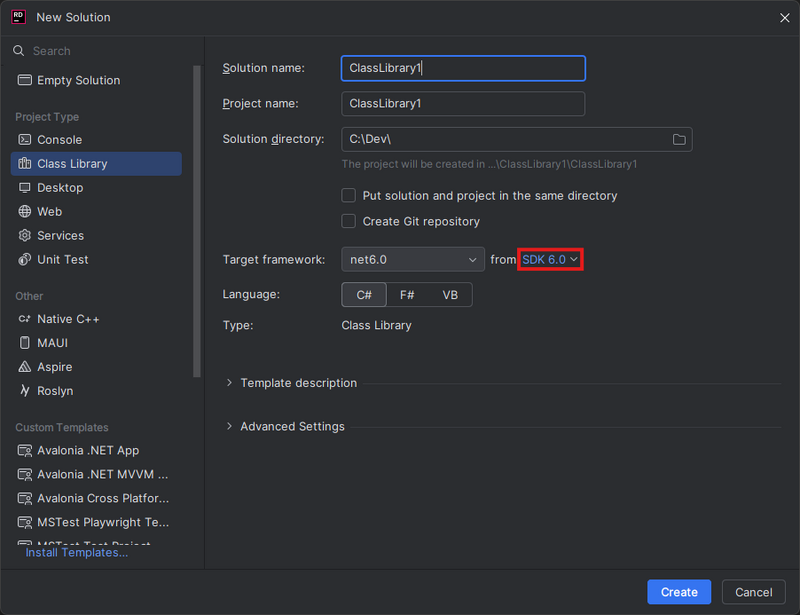The height and width of the screenshot is (615, 800).
Task: Click the Class Library icon
Action: (x=24, y=163)
